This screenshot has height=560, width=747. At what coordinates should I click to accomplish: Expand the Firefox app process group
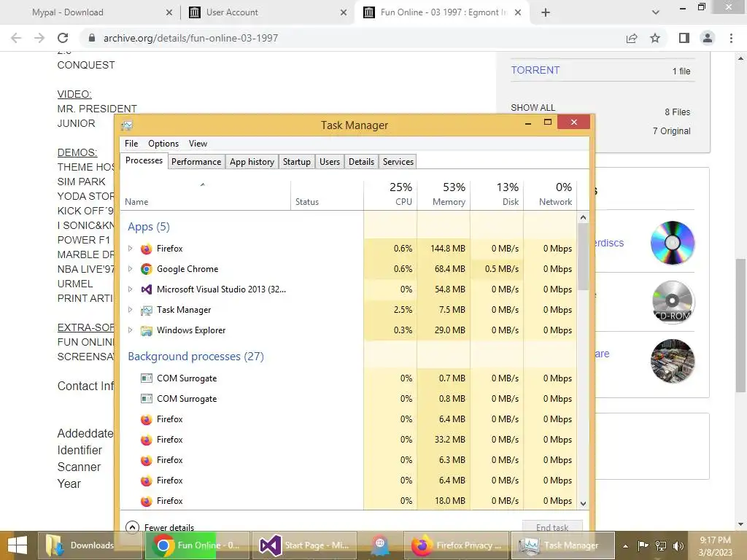(130, 249)
